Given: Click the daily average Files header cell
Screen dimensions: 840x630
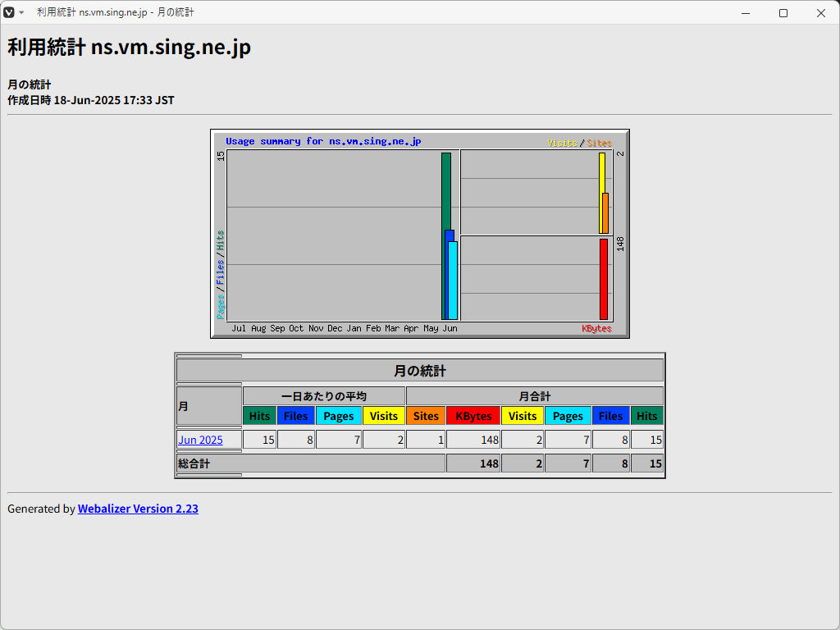Looking at the screenshot, I should [295, 416].
